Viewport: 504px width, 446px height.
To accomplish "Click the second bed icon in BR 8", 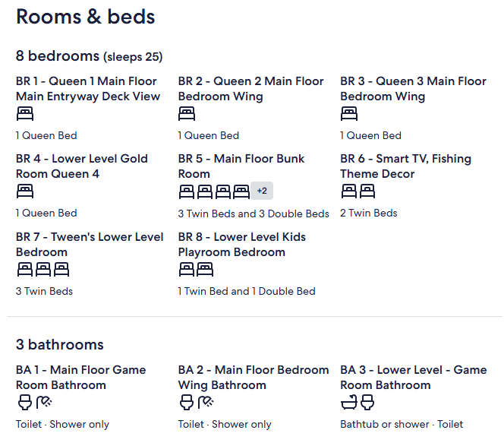I will click(205, 270).
